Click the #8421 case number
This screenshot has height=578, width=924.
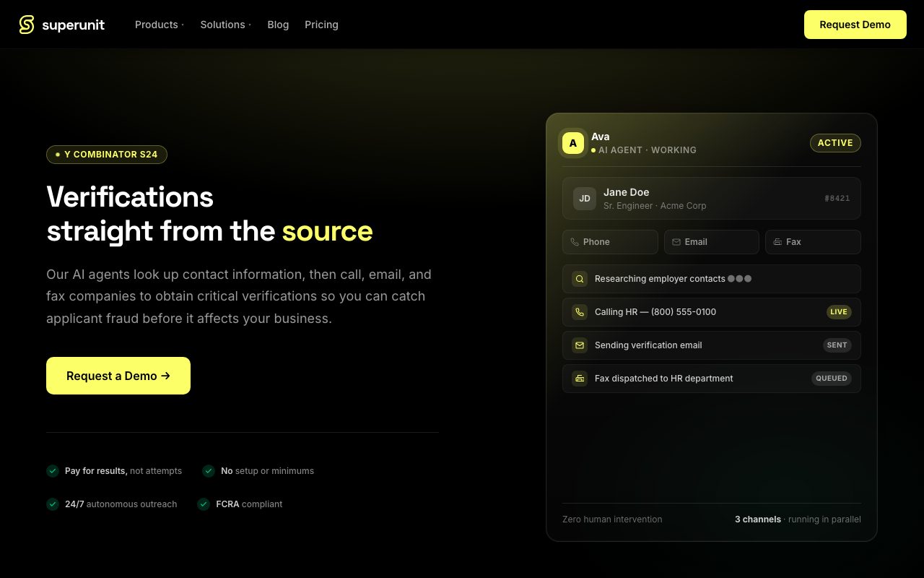coord(837,199)
